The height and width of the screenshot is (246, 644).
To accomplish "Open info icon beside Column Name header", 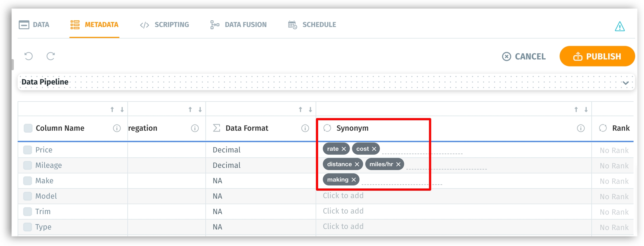I will click(x=117, y=128).
